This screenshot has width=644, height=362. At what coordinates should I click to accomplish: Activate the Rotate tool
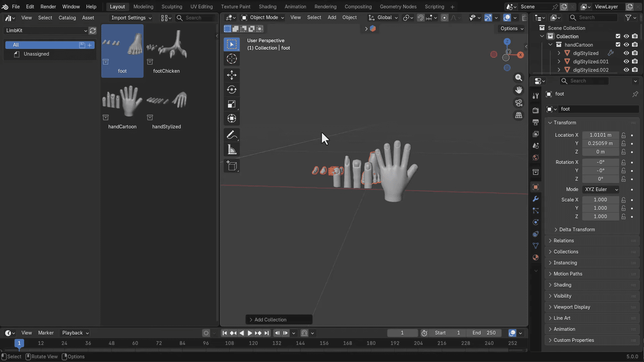[232, 89]
